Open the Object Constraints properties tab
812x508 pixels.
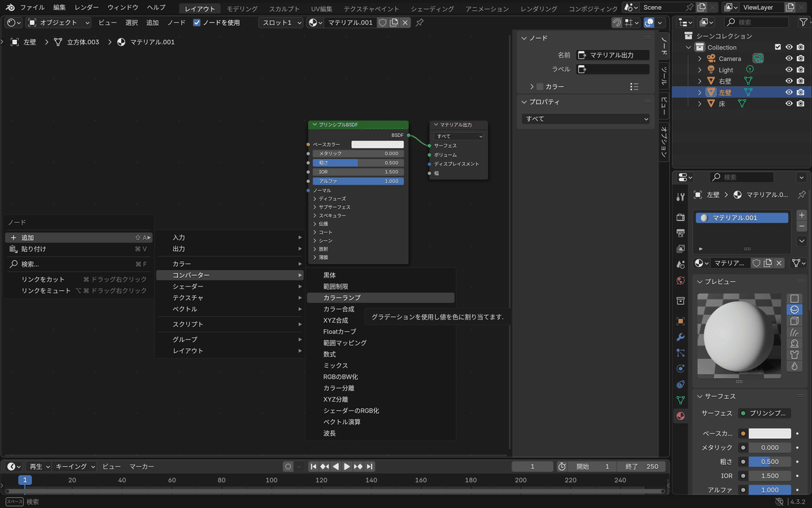[681, 385]
